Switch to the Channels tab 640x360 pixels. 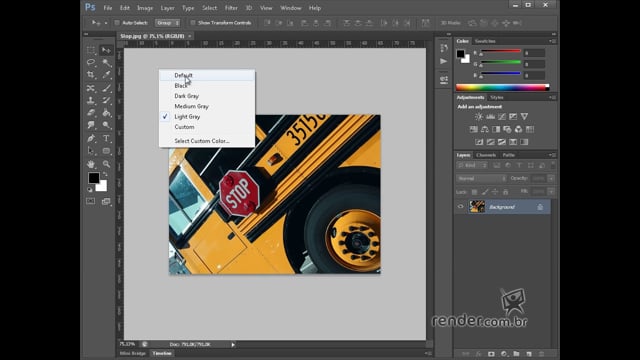pos(486,155)
